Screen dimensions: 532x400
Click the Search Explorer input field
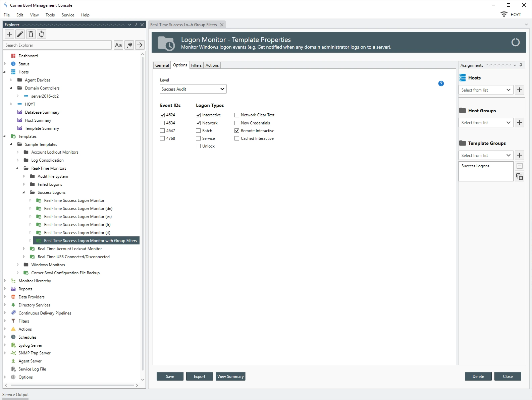(x=57, y=45)
